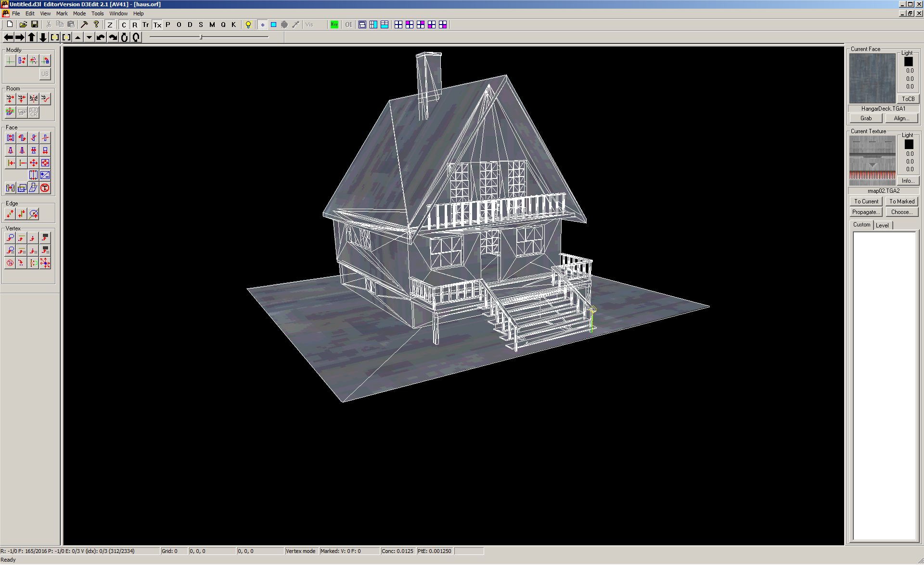The image size is (924, 565).
Task: Click the Grab button under Current Face
Action: [x=866, y=118]
